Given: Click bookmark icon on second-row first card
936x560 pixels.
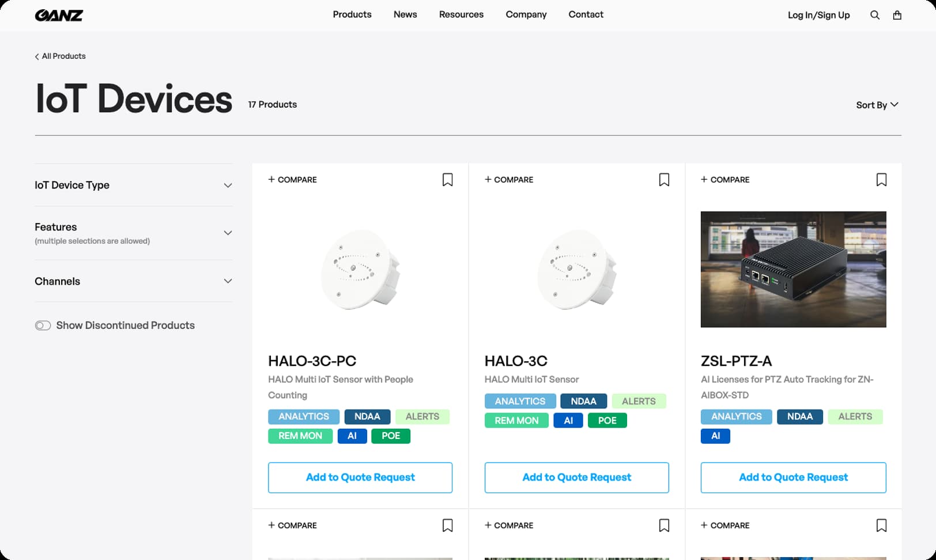Looking at the screenshot, I should click(447, 525).
